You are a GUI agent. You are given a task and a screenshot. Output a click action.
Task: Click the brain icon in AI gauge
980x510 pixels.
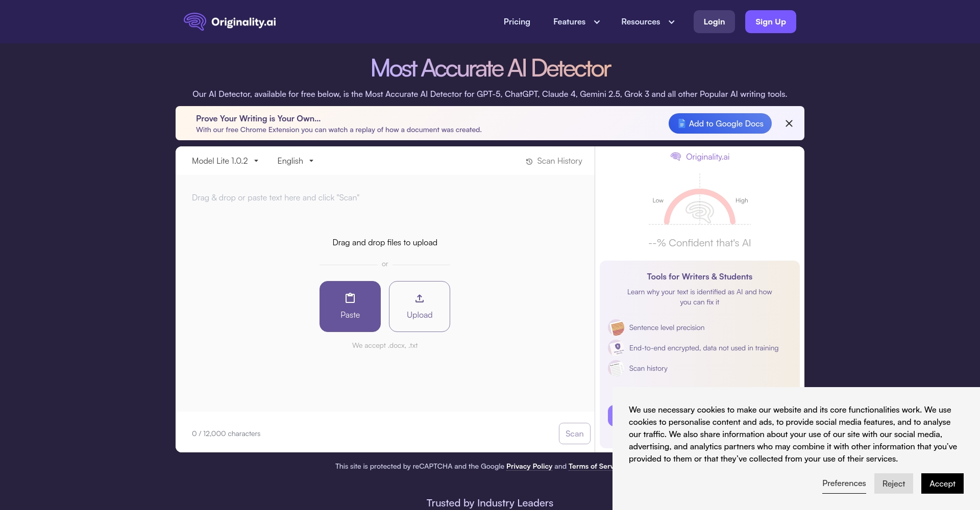699,211
